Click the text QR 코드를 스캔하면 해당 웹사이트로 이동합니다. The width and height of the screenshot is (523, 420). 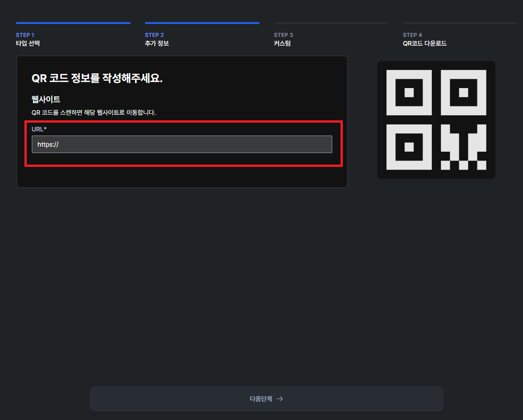click(x=94, y=112)
